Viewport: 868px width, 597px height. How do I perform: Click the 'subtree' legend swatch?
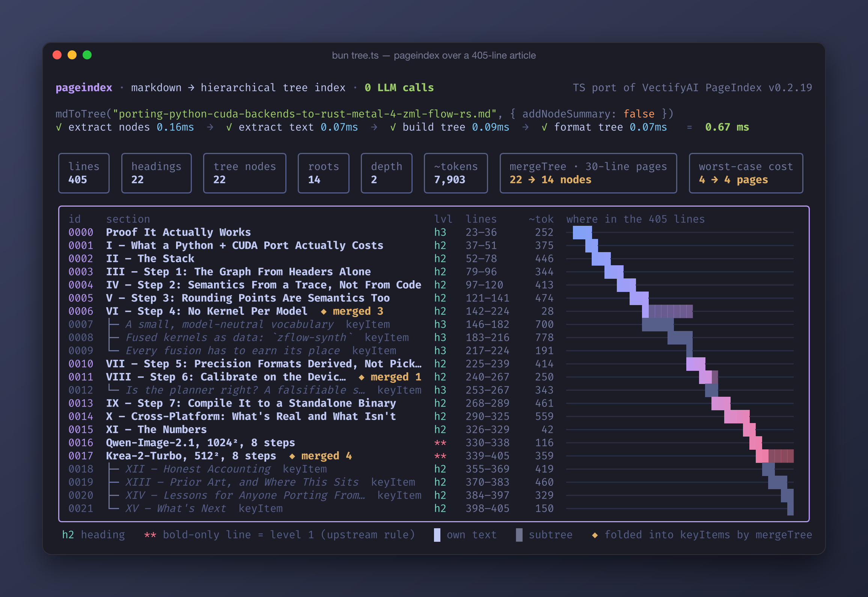pos(519,535)
